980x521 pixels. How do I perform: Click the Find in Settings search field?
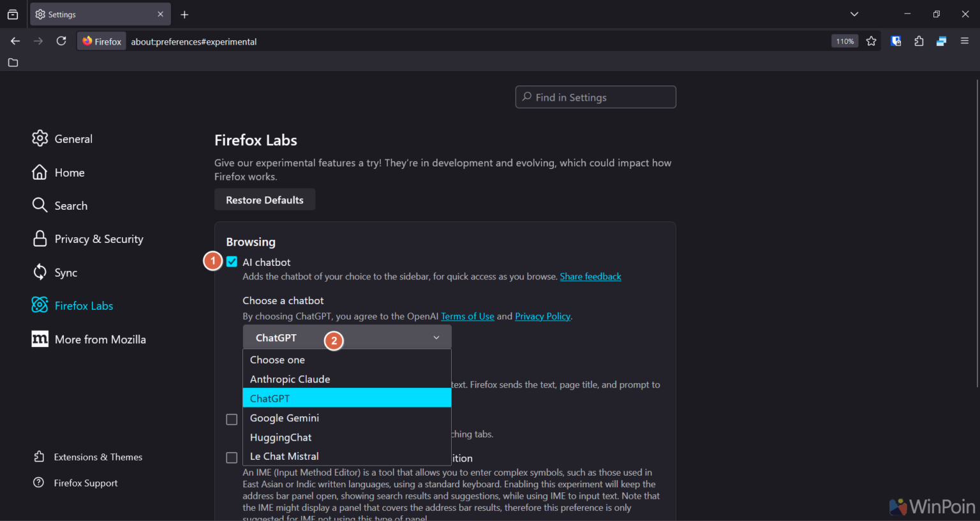595,97
